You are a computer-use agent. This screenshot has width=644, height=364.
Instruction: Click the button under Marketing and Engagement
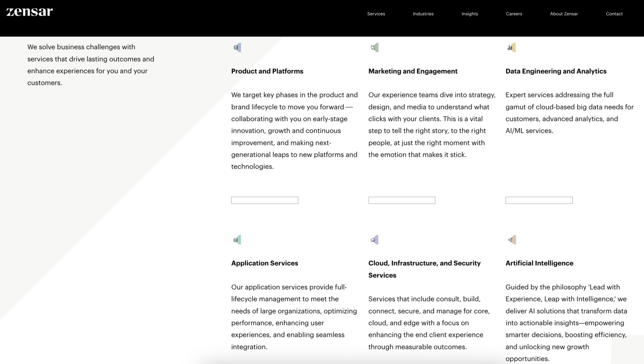pos(402,200)
